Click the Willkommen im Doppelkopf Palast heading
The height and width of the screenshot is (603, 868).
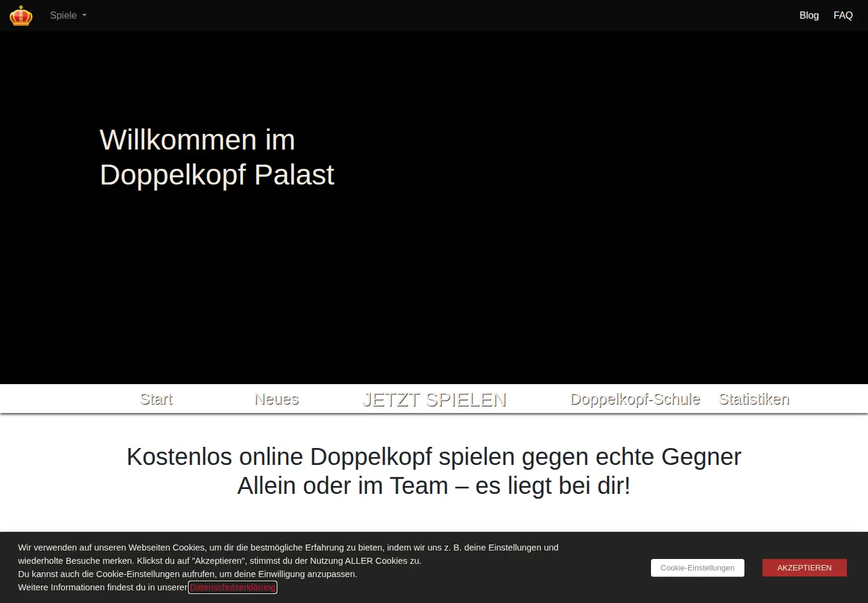(x=217, y=157)
